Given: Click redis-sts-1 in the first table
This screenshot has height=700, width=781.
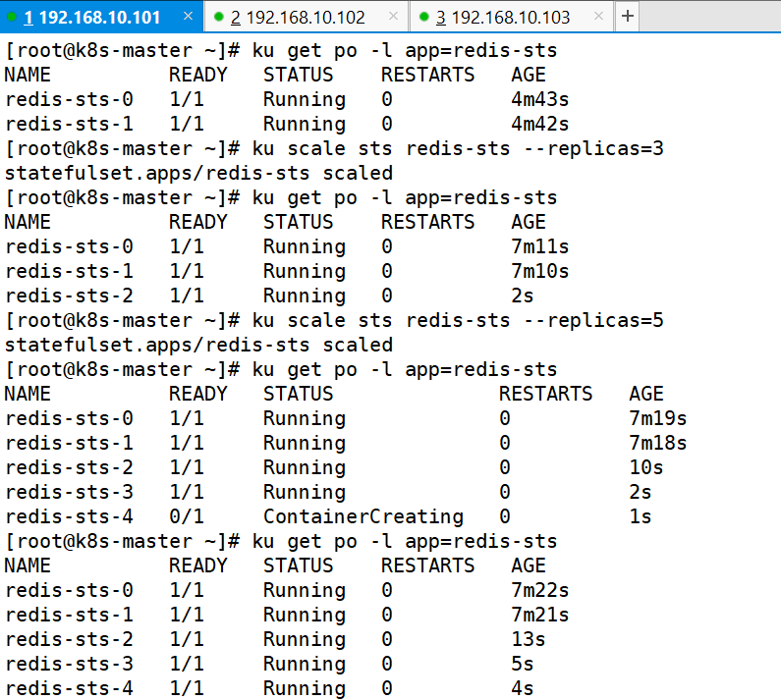Looking at the screenshot, I should click(x=69, y=124).
